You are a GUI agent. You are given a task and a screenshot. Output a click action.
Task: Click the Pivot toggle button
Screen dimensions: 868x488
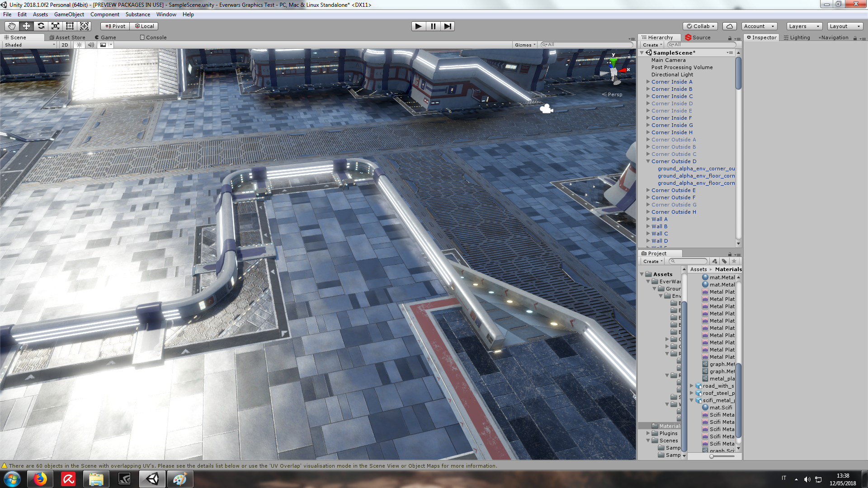[115, 26]
